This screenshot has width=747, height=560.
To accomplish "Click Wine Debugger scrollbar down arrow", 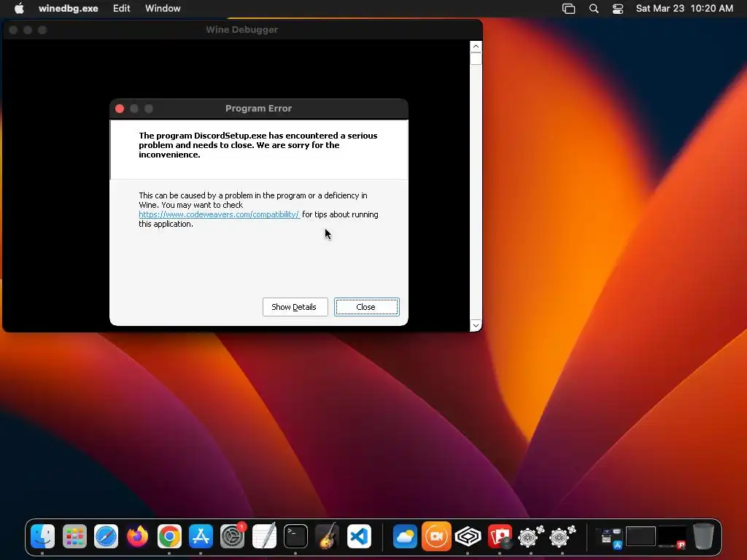I will [476, 325].
